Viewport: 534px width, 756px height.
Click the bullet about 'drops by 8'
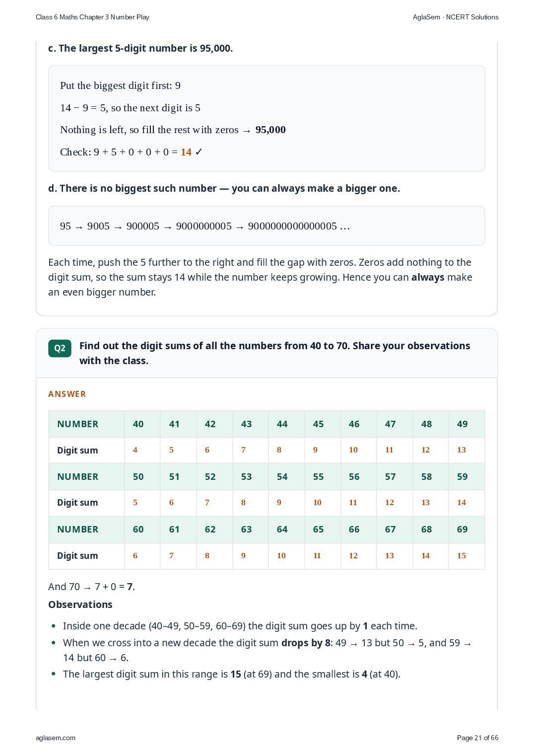coord(267,650)
